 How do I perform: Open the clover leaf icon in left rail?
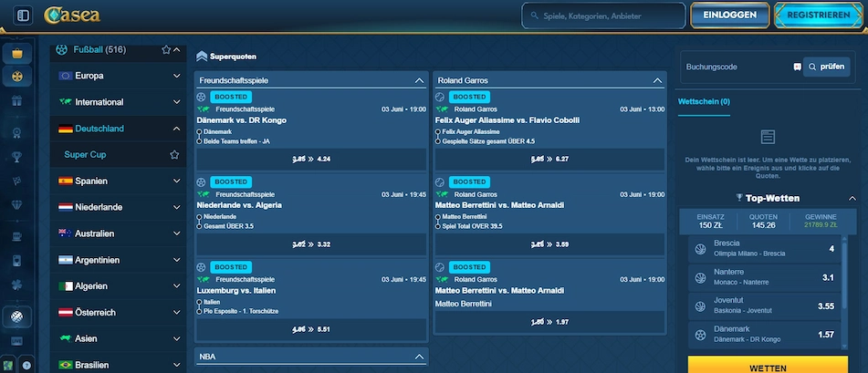(17, 285)
